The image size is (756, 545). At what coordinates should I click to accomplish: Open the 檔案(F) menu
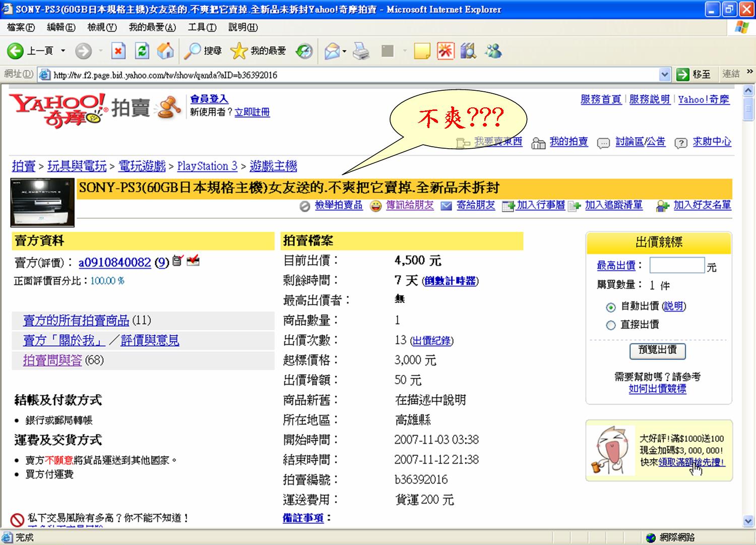(21, 27)
